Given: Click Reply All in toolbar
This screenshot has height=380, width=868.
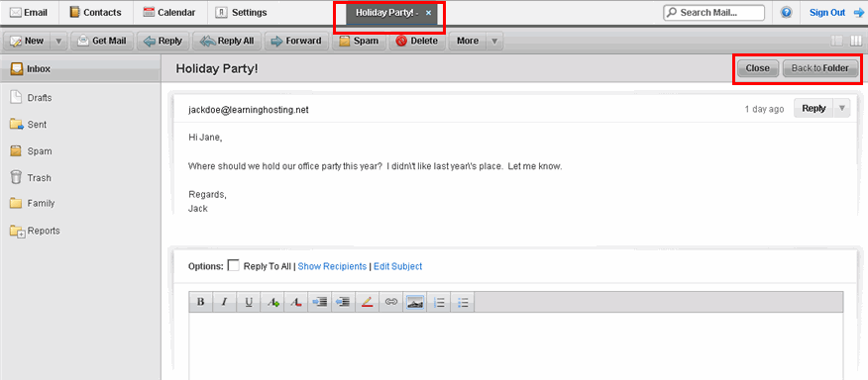Looking at the screenshot, I should [x=227, y=41].
